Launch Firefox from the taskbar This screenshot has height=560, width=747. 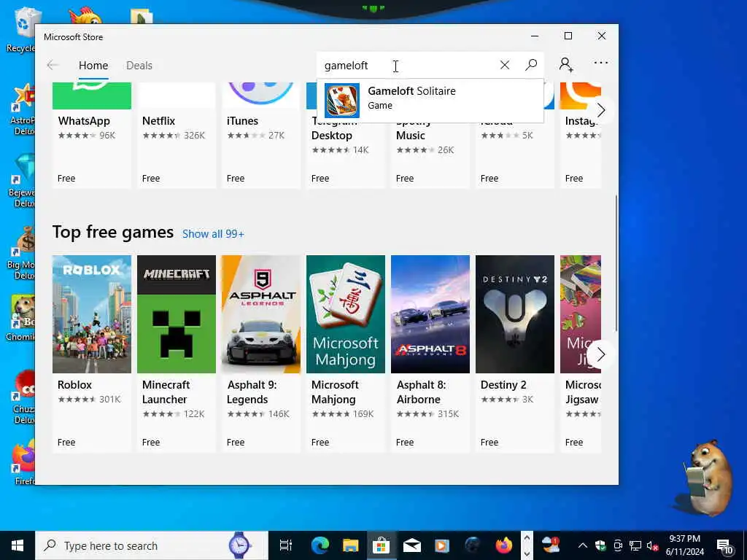pyautogui.click(x=503, y=545)
